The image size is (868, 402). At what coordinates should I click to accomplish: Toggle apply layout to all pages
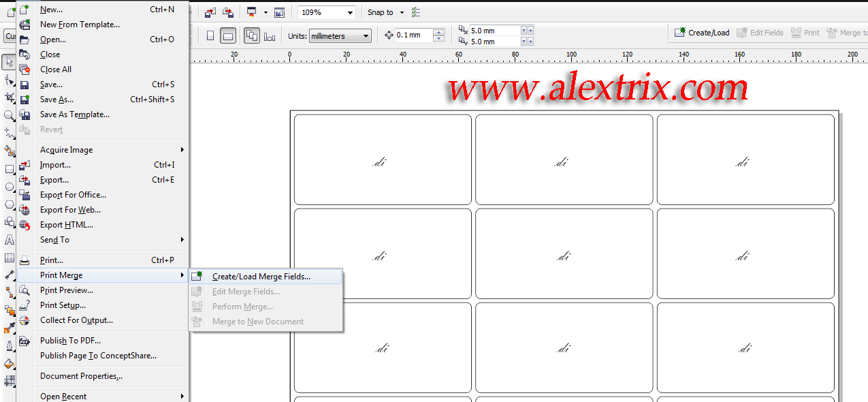pyautogui.click(x=252, y=35)
